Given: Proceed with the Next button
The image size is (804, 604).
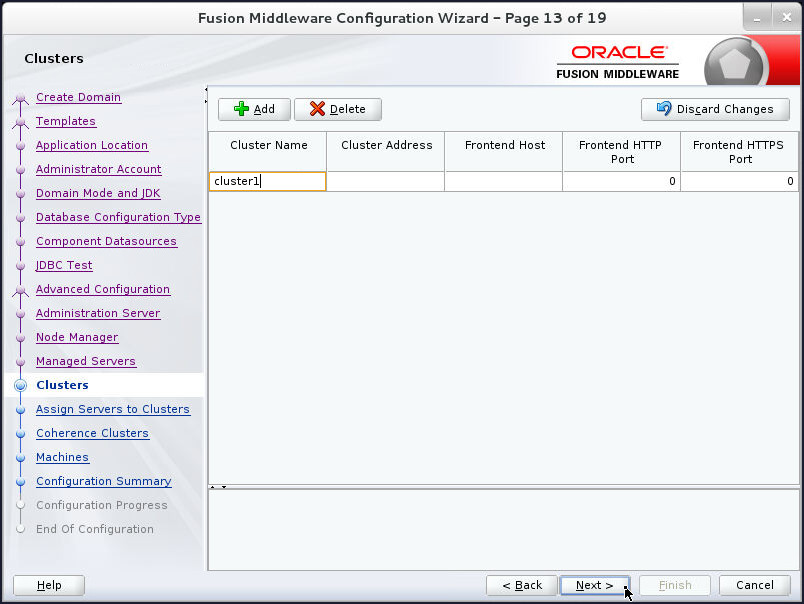Looking at the screenshot, I should tap(595, 585).
